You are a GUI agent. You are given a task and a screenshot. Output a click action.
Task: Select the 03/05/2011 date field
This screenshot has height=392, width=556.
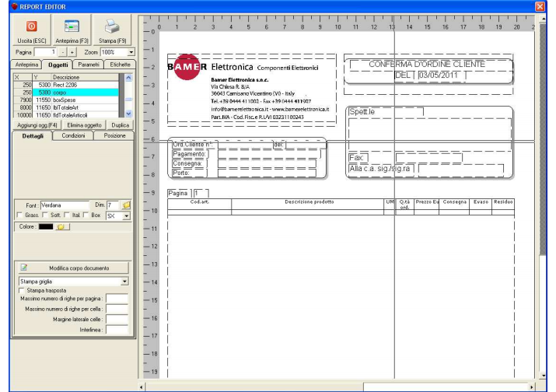point(439,75)
